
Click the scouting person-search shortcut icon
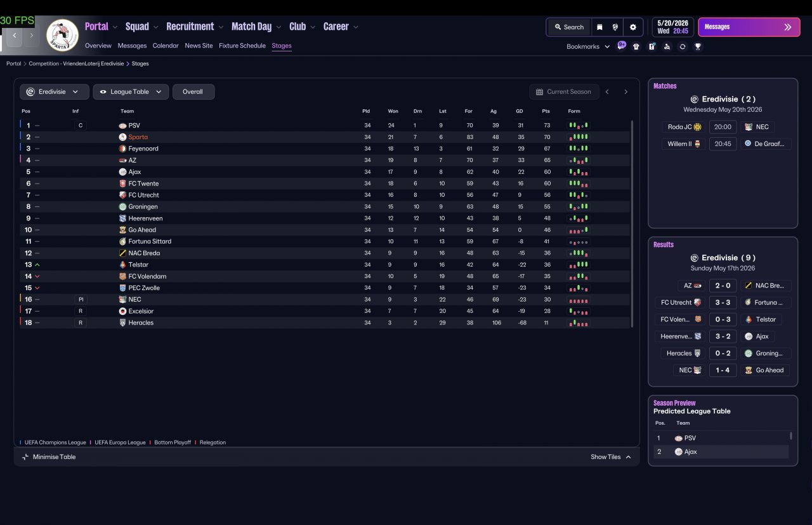[x=667, y=46]
